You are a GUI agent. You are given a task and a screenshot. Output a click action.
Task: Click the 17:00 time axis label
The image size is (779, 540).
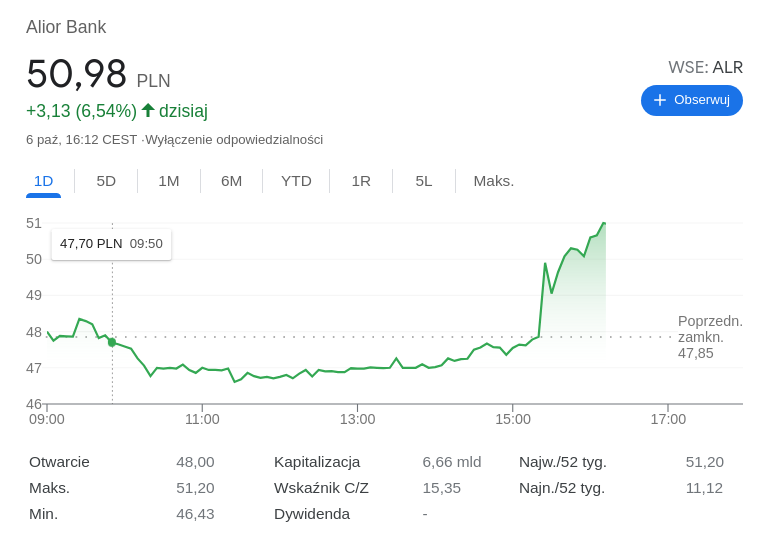[x=668, y=419]
